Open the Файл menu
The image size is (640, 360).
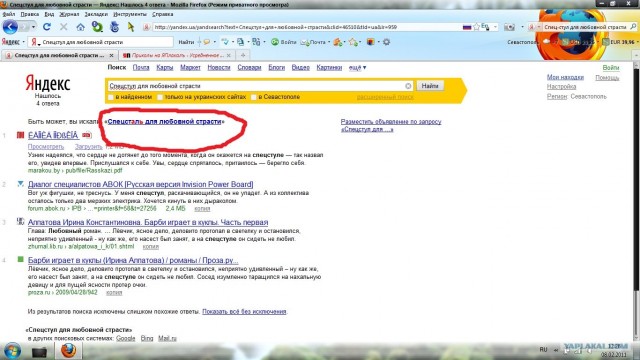click(x=9, y=14)
